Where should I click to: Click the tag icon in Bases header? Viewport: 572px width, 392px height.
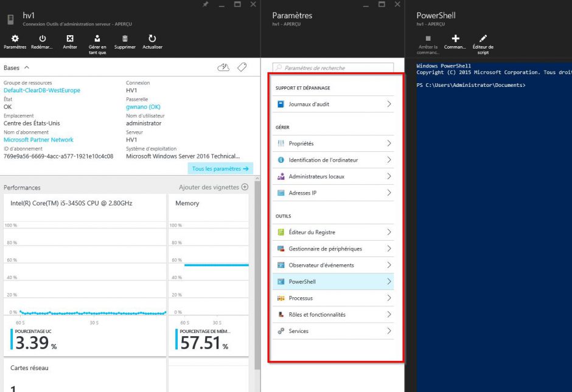242,67
